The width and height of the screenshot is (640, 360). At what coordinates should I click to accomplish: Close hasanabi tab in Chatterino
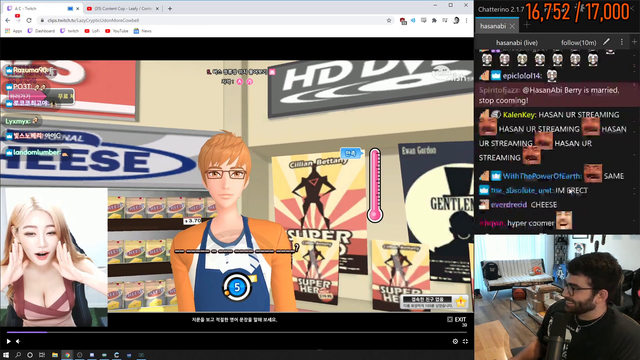coord(512,26)
